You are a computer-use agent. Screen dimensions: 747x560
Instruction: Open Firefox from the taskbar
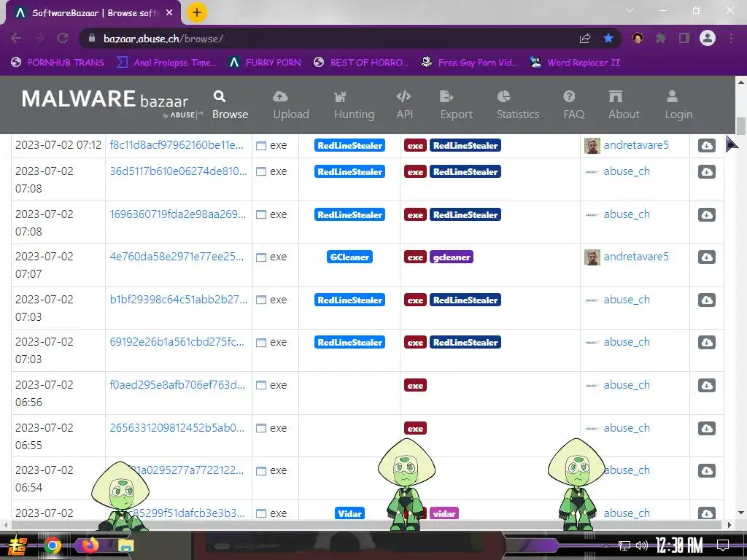(89, 545)
